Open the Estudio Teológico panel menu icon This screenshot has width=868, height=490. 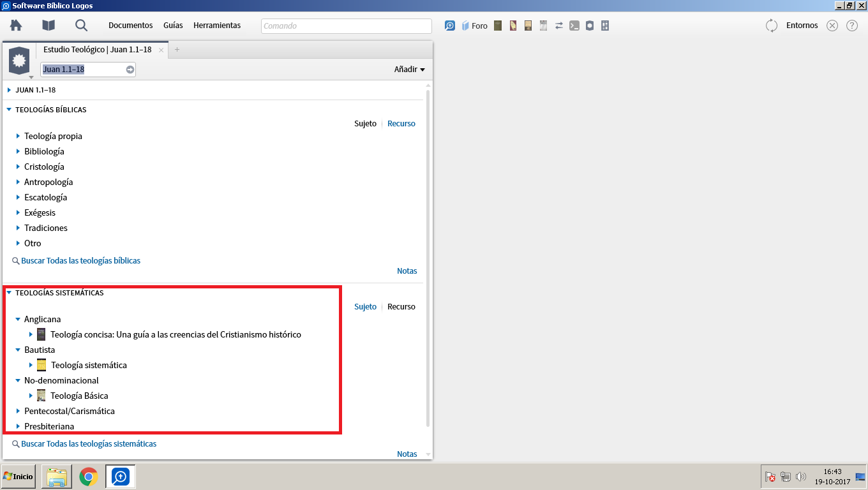click(x=19, y=62)
